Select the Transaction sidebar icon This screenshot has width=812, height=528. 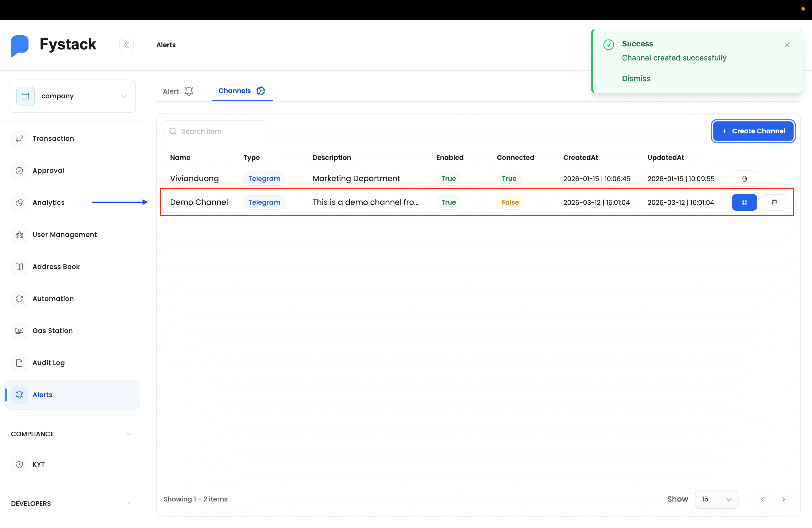click(19, 138)
